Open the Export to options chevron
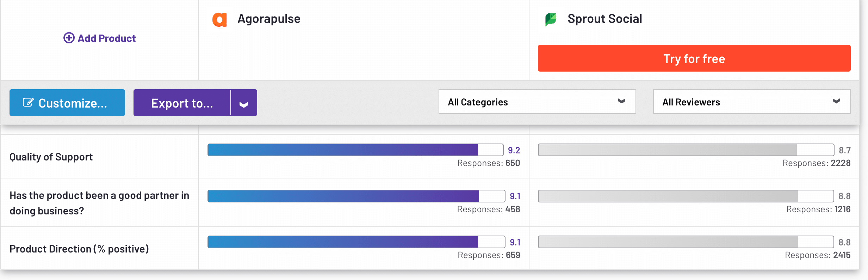The width and height of the screenshot is (868, 280). click(x=244, y=103)
